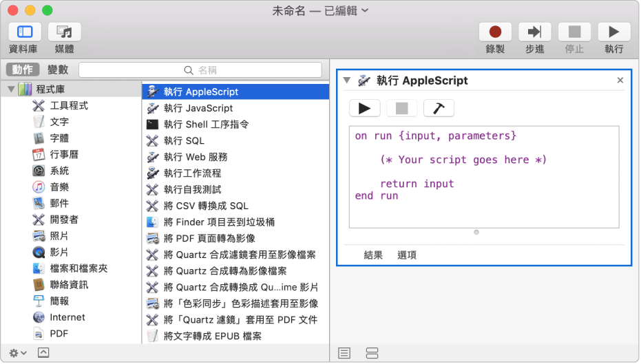Image resolution: width=641 pixels, height=364 pixels.
Task: Select the 簡報 presentations category
Action: (59, 301)
